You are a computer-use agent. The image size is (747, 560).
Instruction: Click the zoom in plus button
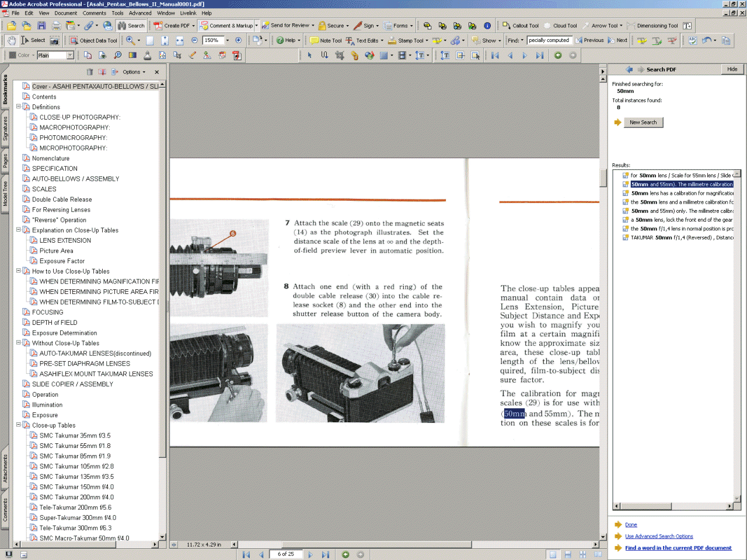click(238, 40)
